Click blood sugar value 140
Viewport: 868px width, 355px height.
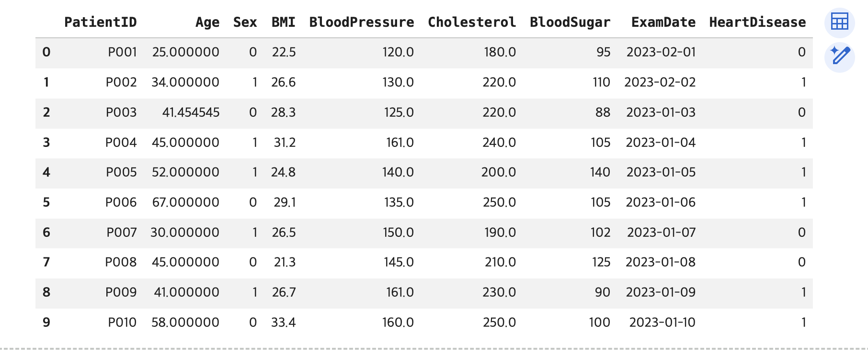click(x=600, y=172)
